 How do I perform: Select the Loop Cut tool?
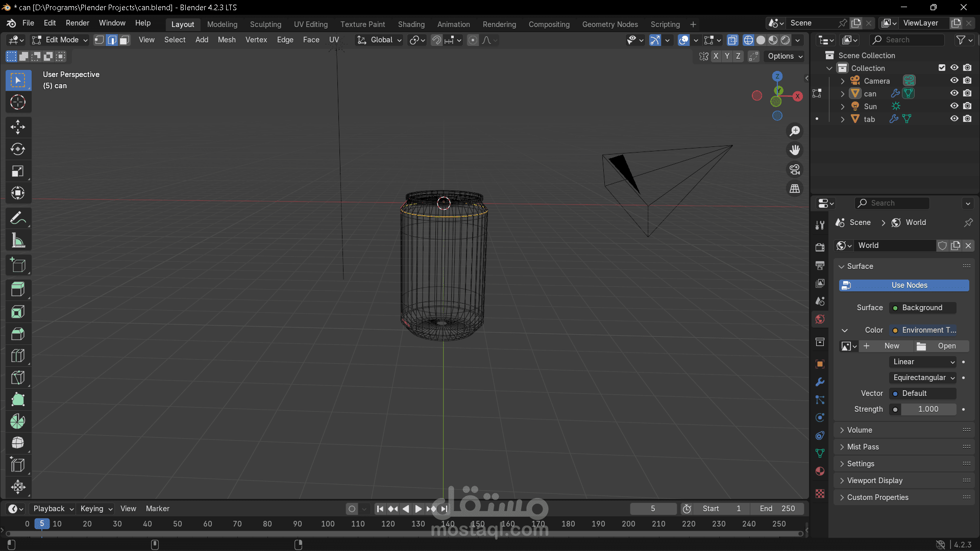pyautogui.click(x=18, y=356)
